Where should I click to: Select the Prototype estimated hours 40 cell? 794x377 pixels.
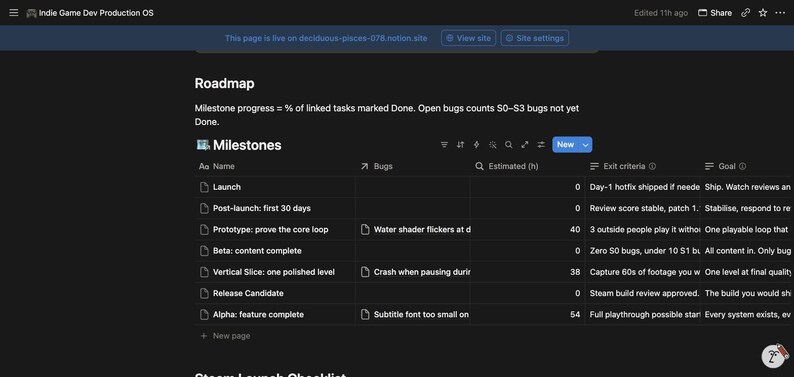click(527, 230)
